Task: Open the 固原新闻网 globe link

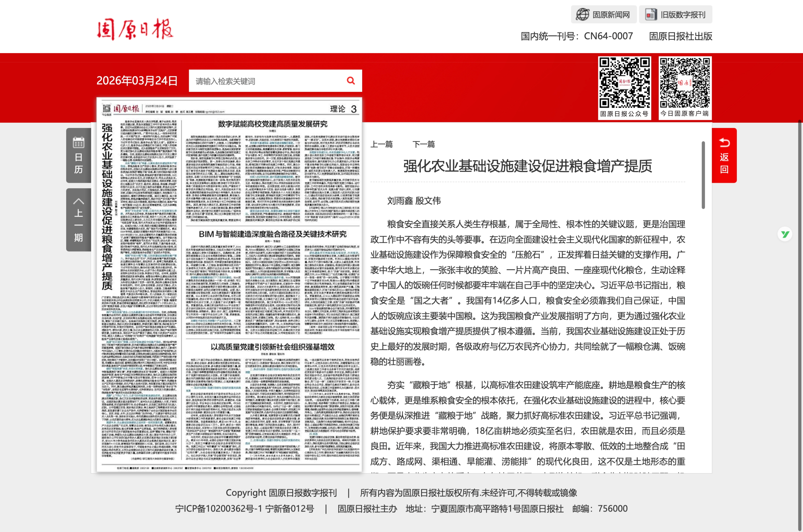Action: point(603,15)
